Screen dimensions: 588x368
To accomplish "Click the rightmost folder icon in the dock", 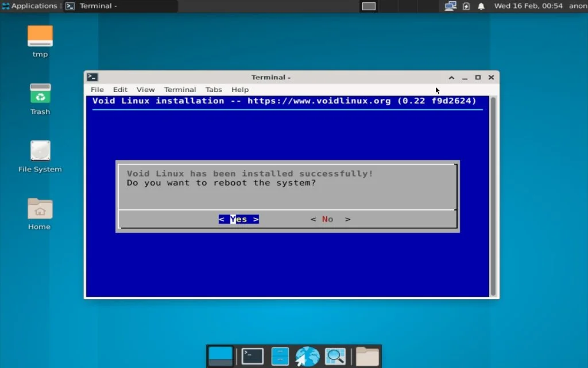I will click(366, 355).
